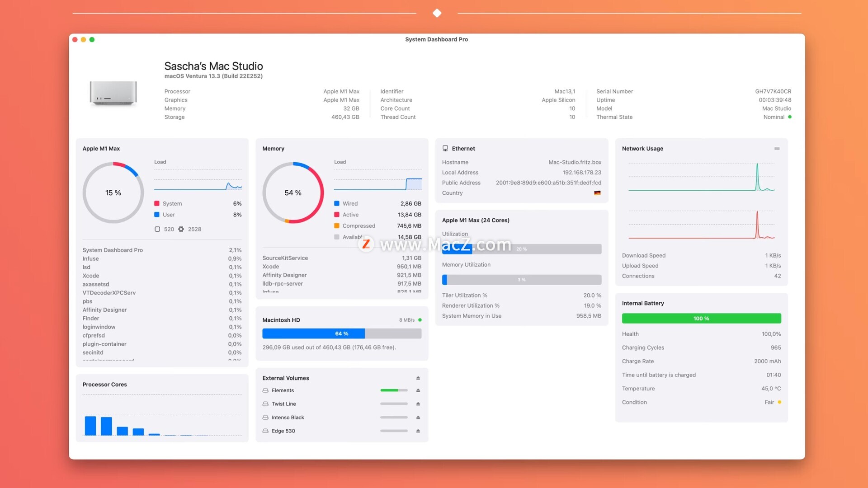The image size is (868, 488).
Task: Eject all External Volumes via header eject icon
Action: pyautogui.click(x=418, y=378)
